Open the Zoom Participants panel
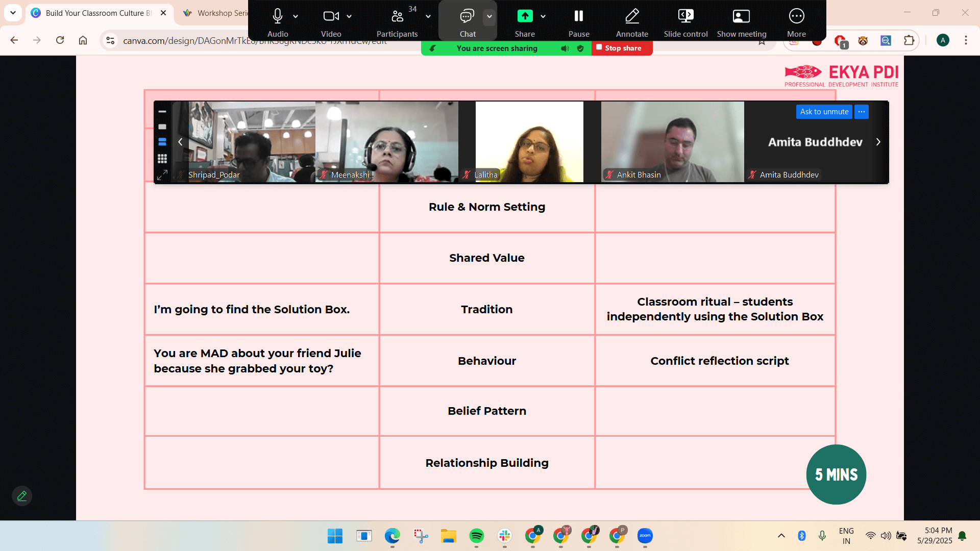The image size is (980, 551). (397, 21)
